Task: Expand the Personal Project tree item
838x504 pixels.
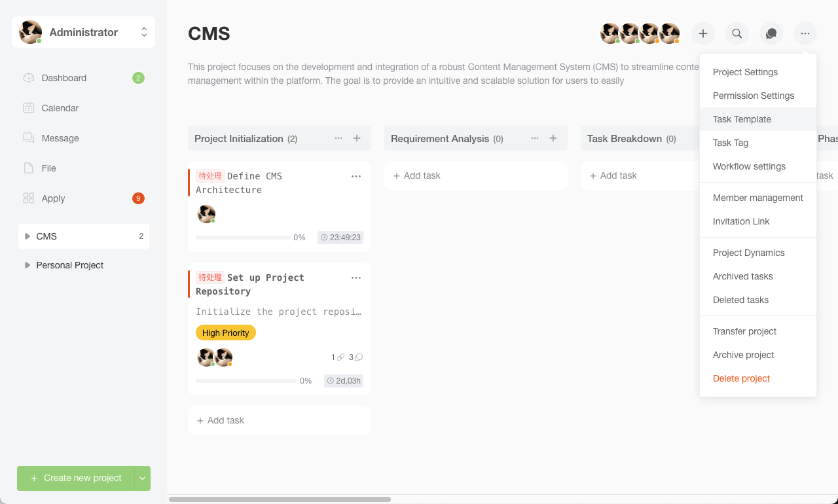Action: [27, 265]
